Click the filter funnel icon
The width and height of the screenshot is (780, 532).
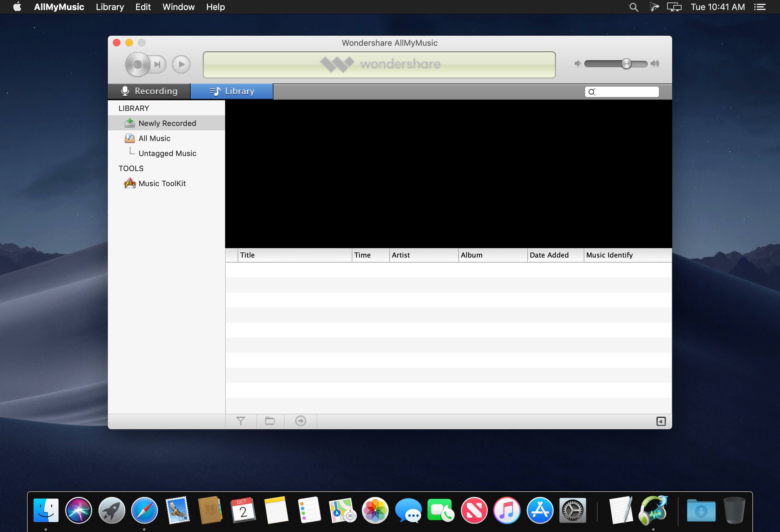pos(241,421)
